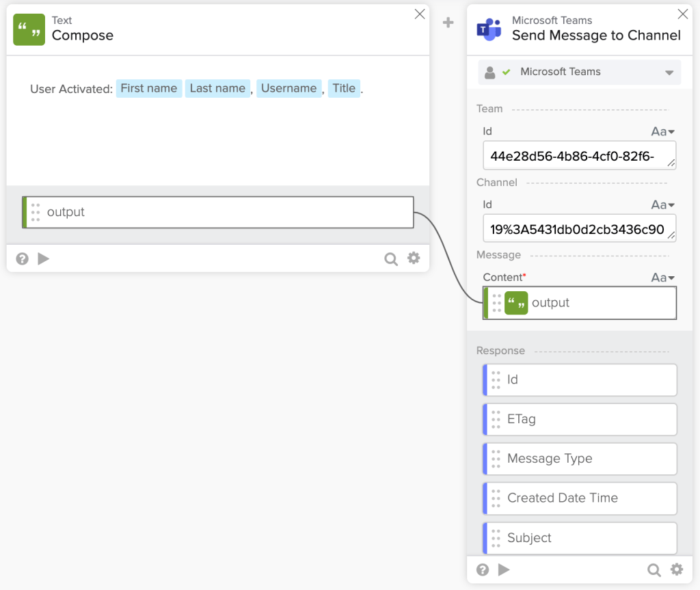Click the Team Id input field
Viewport: 700px width, 590px height.
574,156
